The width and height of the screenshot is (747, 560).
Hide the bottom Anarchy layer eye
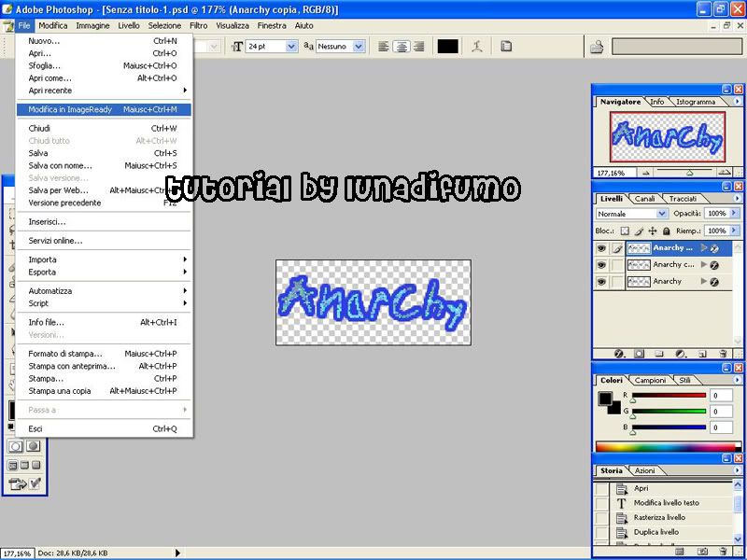coord(601,282)
